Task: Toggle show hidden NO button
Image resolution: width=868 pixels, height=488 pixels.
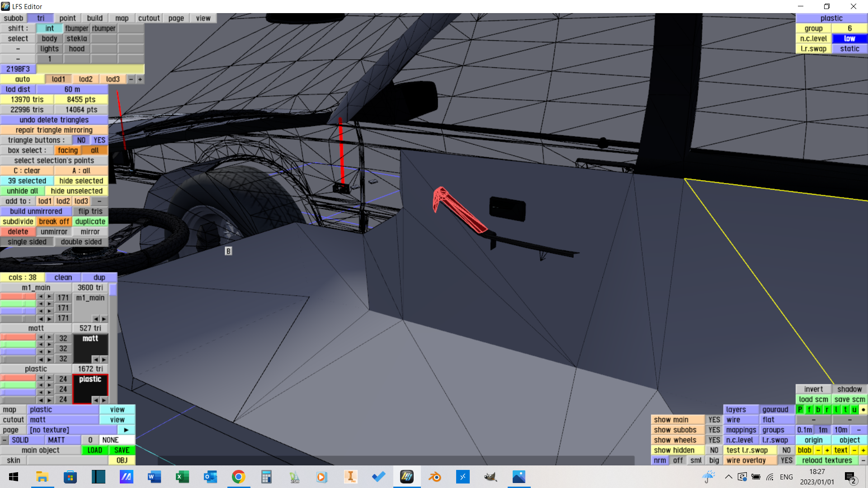Action: 714,450
